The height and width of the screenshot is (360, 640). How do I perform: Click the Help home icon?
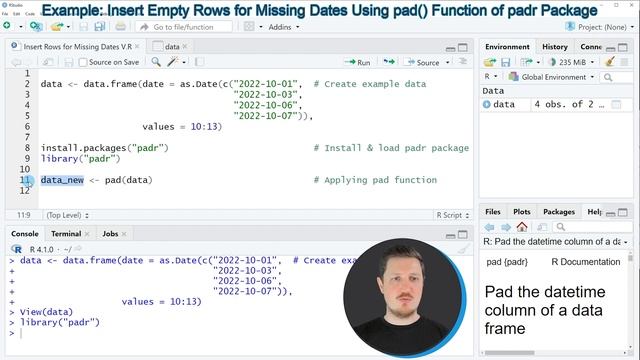(x=522, y=227)
